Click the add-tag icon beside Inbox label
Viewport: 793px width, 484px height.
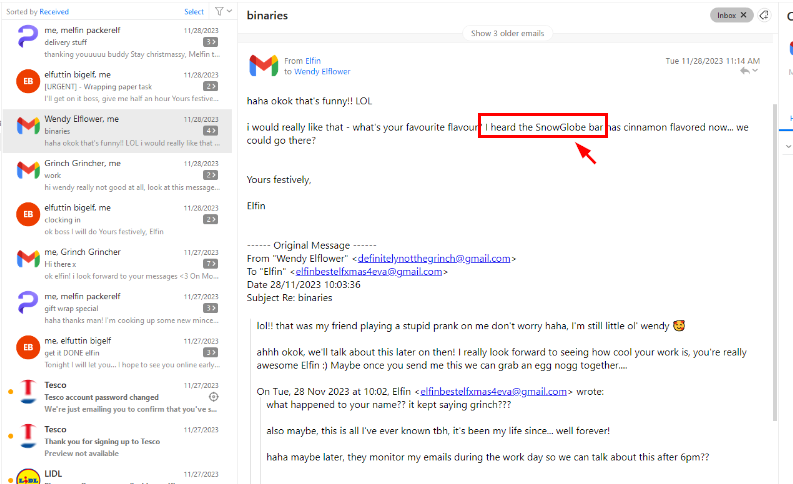coord(764,15)
